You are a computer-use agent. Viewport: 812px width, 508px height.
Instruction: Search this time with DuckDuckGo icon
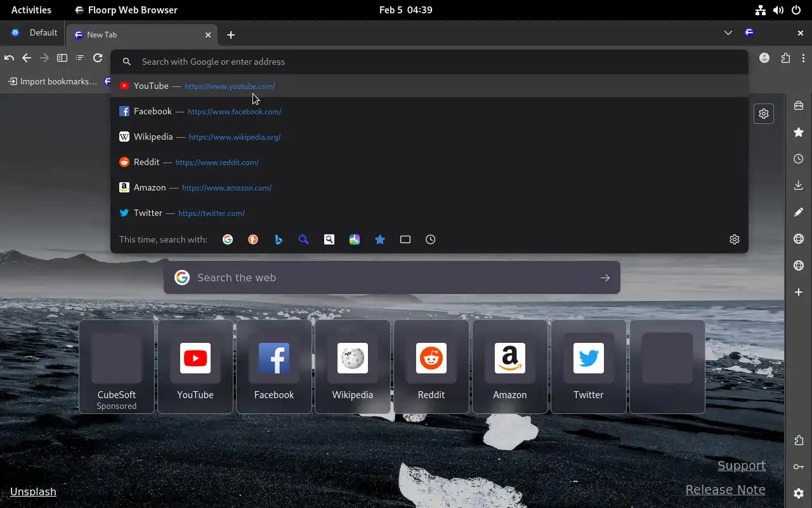tap(253, 239)
